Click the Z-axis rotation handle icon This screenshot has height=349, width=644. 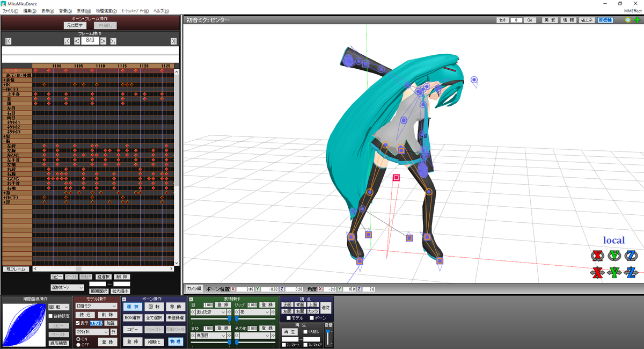pyautogui.click(x=632, y=255)
